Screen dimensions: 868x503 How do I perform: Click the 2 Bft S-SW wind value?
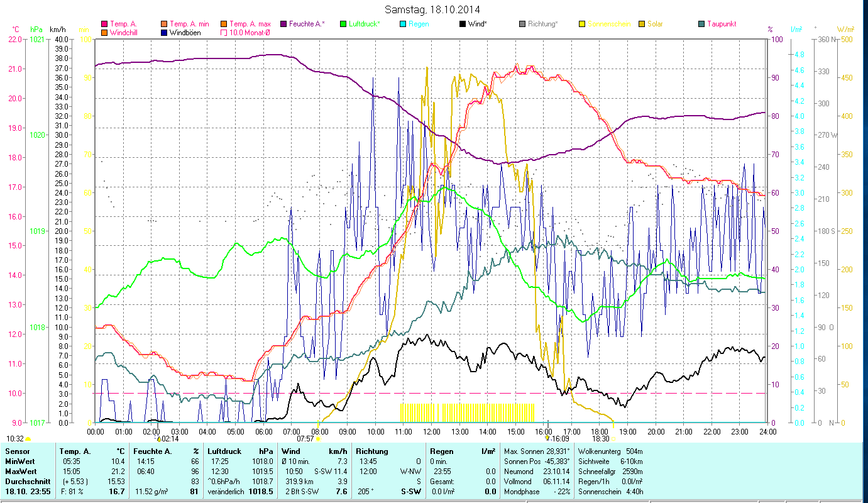tap(302, 492)
